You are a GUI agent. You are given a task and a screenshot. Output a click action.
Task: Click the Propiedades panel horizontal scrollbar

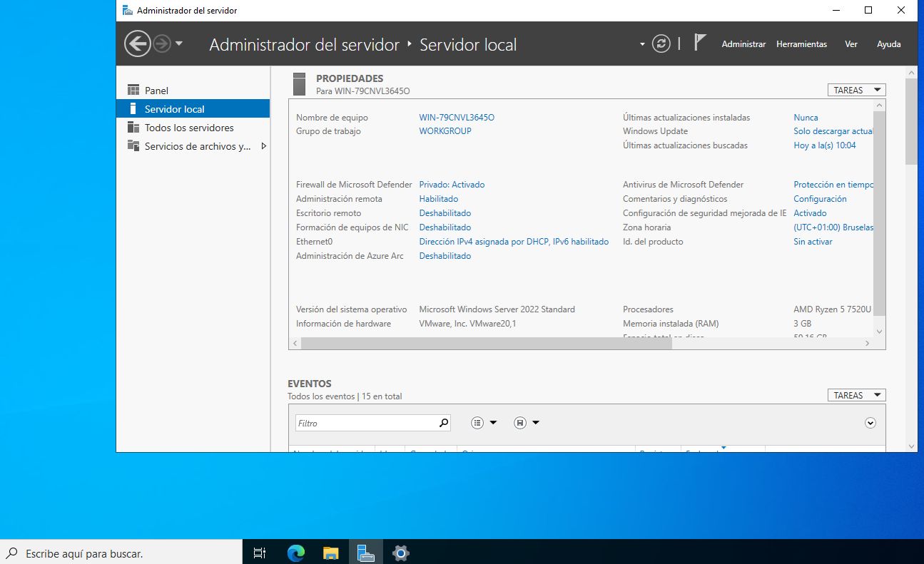tap(487, 343)
